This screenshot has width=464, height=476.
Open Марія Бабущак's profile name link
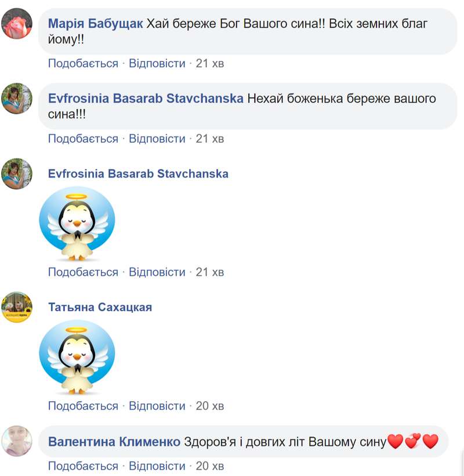(95, 24)
